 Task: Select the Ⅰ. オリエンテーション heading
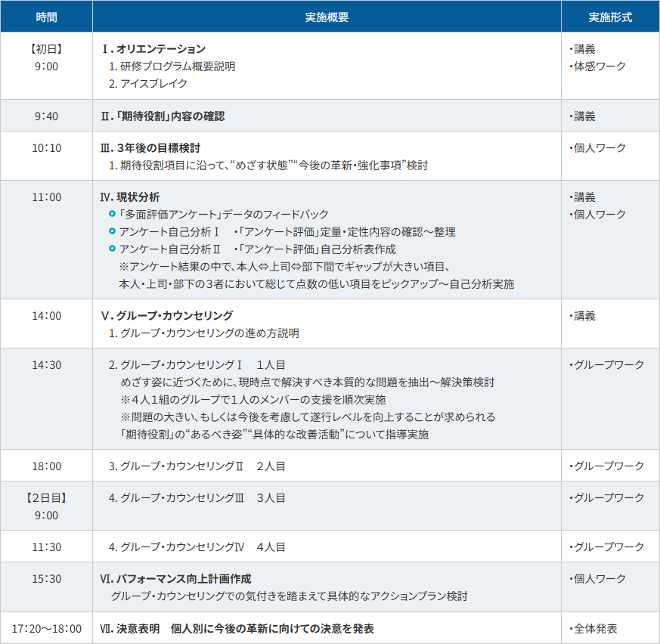tap(153, 49)
